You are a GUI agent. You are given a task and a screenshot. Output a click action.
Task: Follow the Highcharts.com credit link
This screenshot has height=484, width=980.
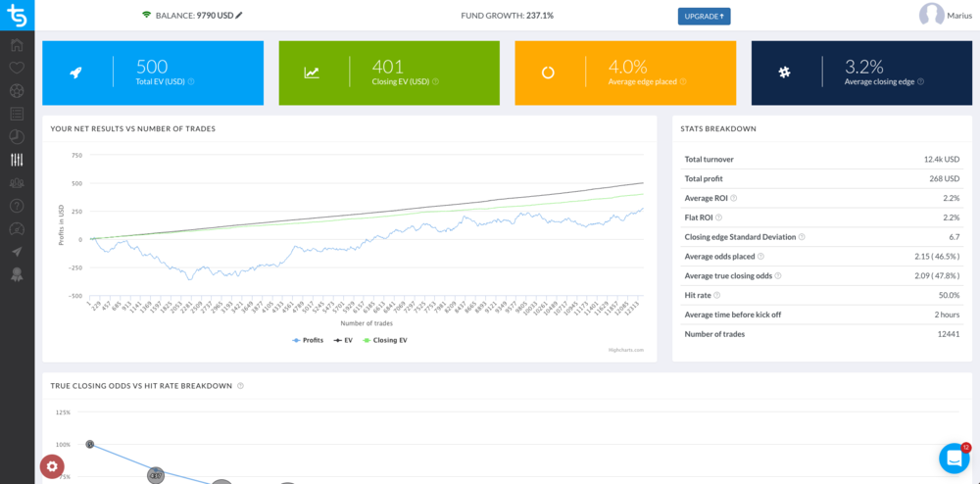(625, 350)
